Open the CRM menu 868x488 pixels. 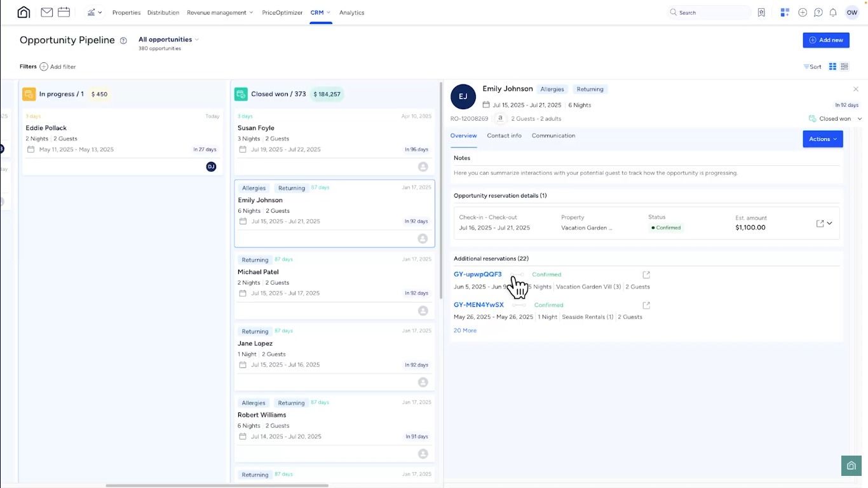pyautogui.click(x=320, y=13)
